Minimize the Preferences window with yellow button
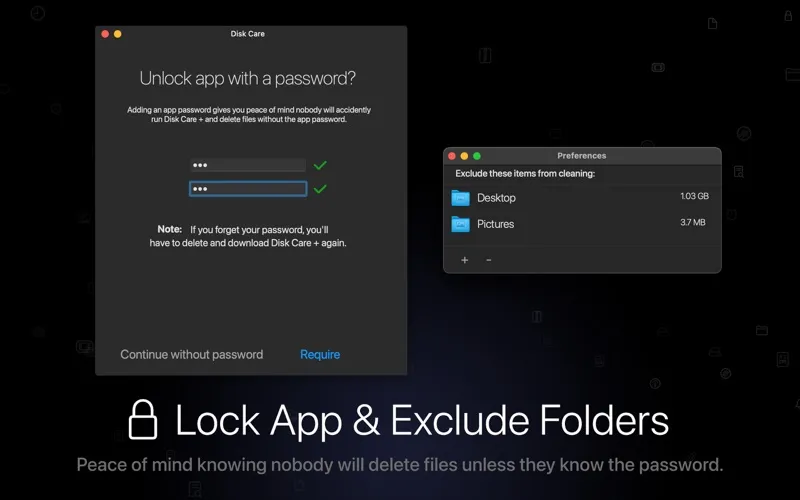Image resolution: width=800 pixels, height=500 pixels. click(464, 156)
